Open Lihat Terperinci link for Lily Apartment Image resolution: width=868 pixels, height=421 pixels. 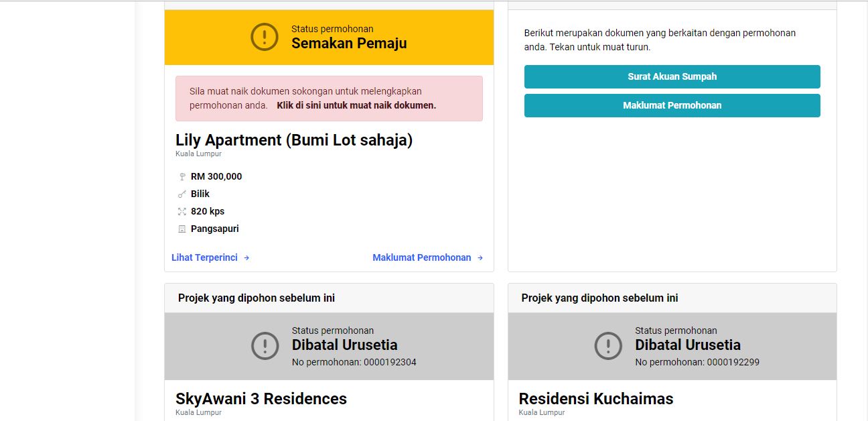click(204, 257)
